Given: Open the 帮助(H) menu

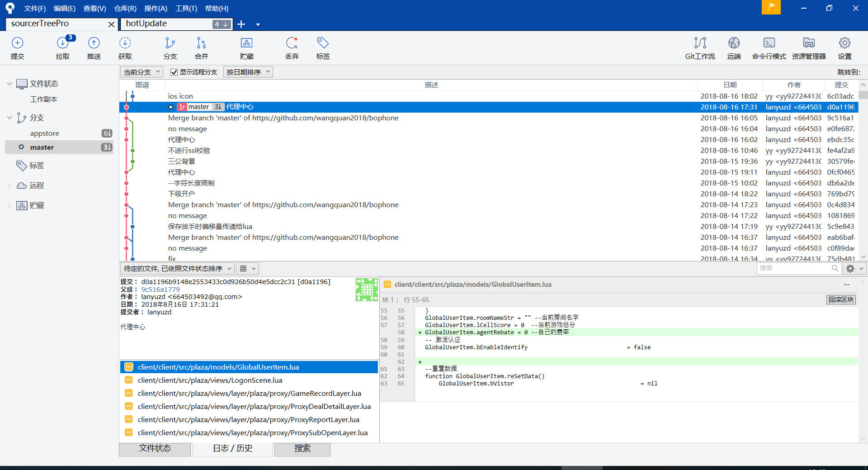Looking at the screenshot, I should coord(217,8).
